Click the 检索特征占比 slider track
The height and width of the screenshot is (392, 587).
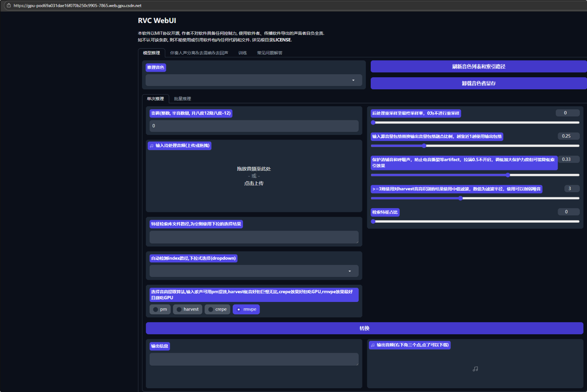pyautogui.click(x=475, y=222)
